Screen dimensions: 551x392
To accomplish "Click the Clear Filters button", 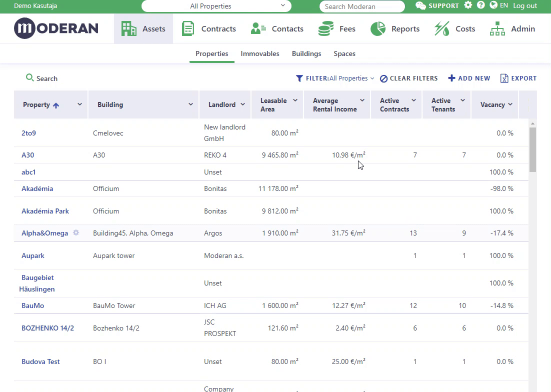I will tap(408, 78).
